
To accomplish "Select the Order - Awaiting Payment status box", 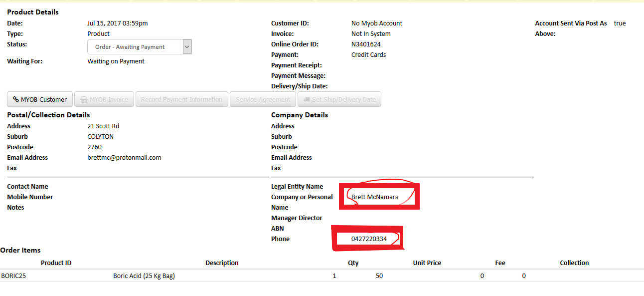I will pos(140,47).
